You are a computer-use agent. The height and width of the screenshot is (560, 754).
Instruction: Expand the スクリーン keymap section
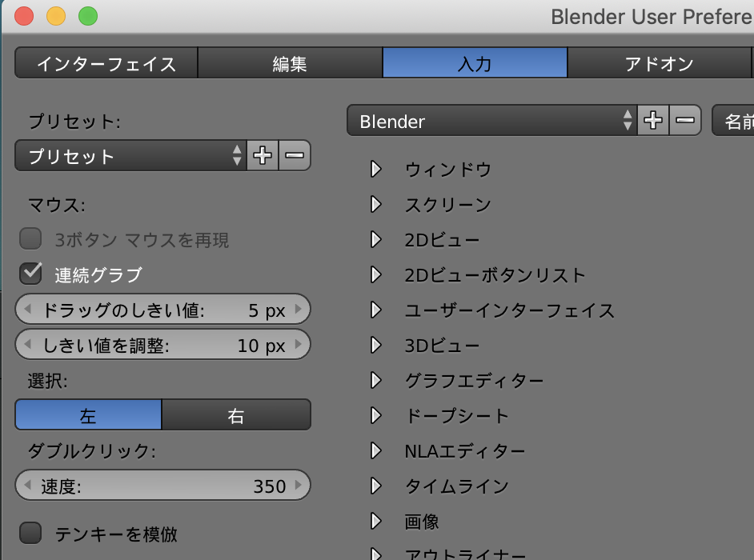click(x=376, y=204)
